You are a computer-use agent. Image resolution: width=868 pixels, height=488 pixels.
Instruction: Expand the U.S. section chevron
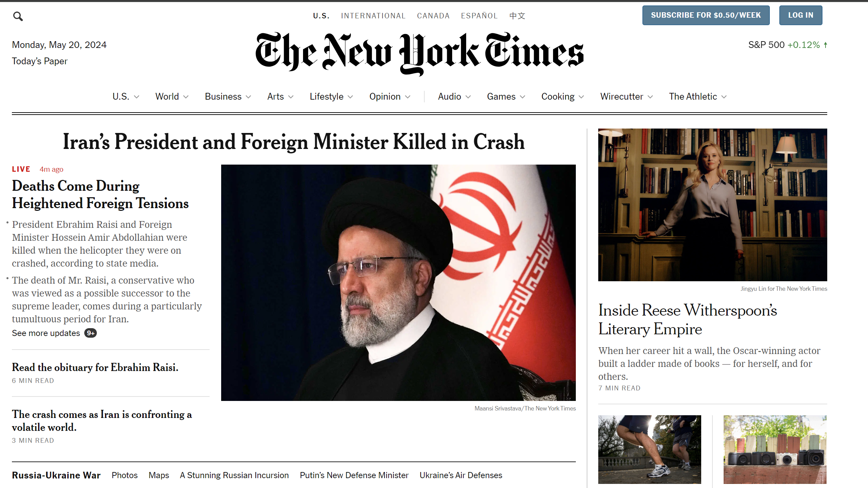[137, 97]
